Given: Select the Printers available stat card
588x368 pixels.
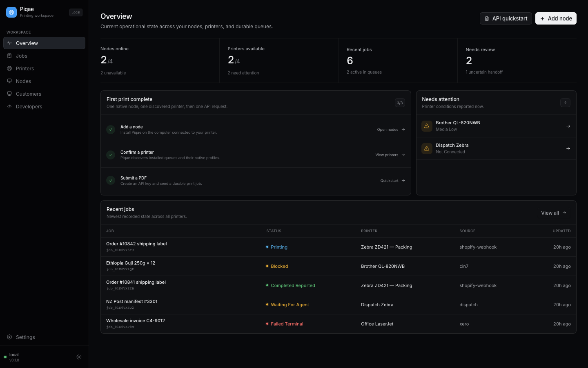Looking at the screenshot, I should [279, 61].
